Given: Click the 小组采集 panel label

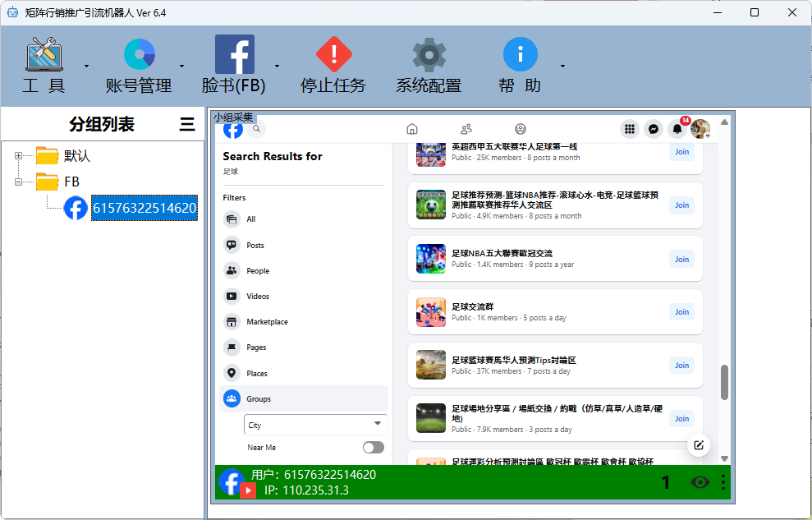Looking at the screenshot, I should point(233,117).
